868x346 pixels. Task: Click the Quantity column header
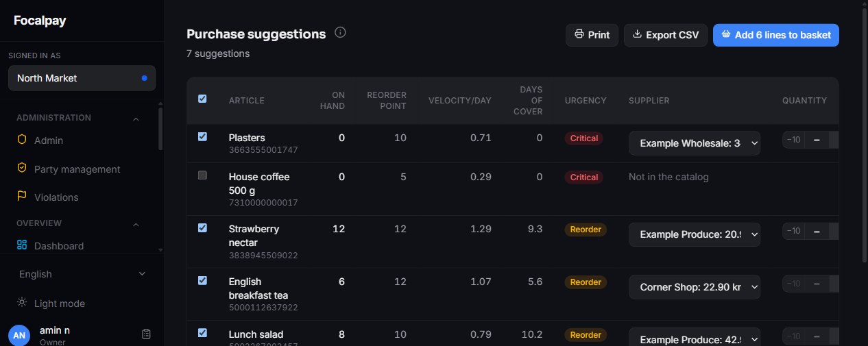tap(804, 100)
